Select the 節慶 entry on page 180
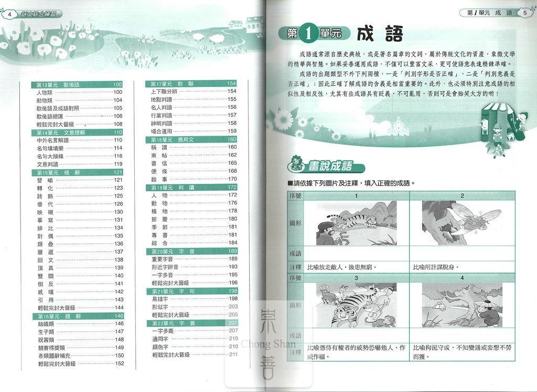This screenshot has height=392, width=537. click(194, 219)
